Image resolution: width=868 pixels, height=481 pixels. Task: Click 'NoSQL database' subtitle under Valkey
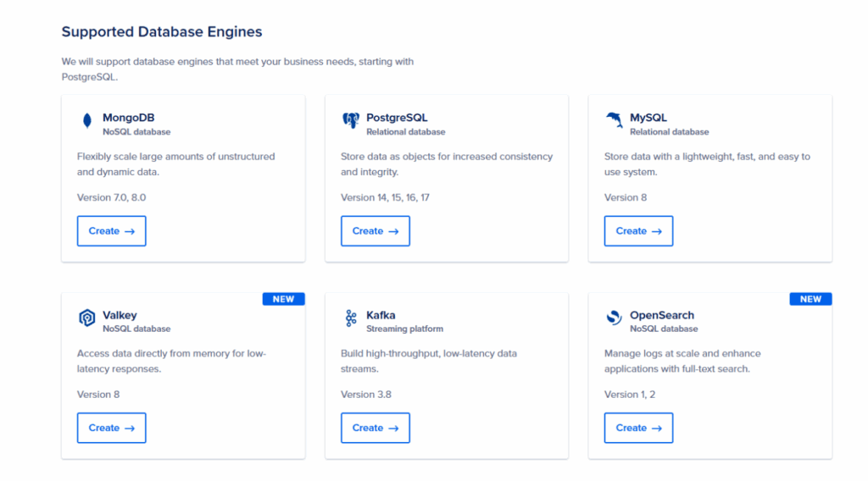136,329
